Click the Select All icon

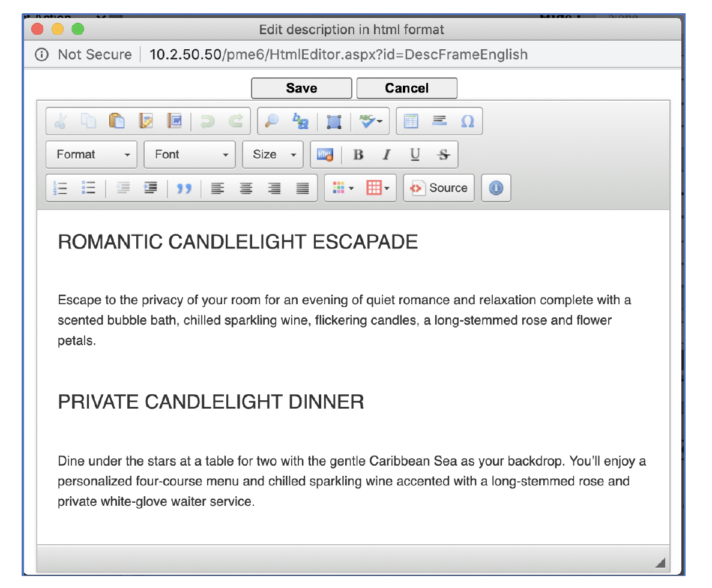click(x=334, y=122)
